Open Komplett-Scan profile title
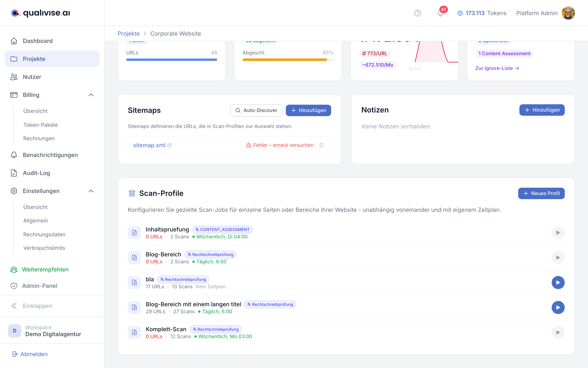The image size is (588, 368). pyautogui.click(x=166, y=329)
